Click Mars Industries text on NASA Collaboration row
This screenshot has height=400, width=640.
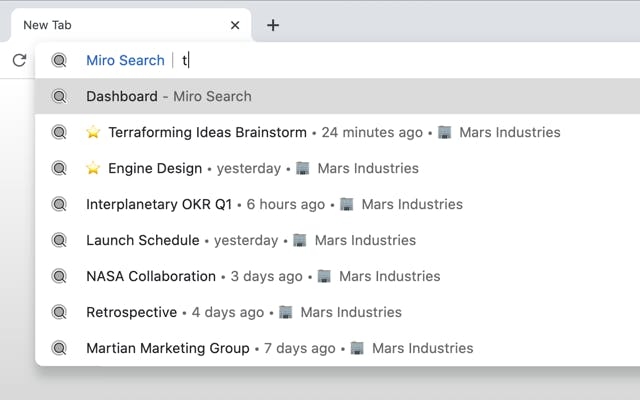pyautogui.click(x=390, y=276)
